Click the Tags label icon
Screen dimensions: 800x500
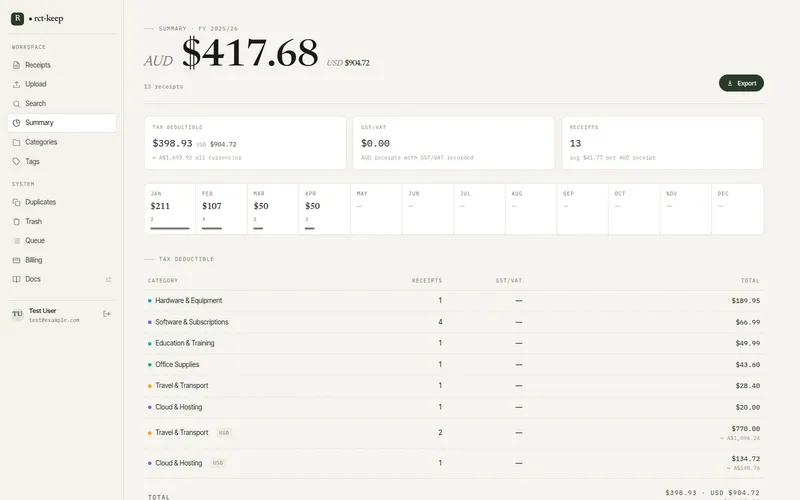pyautogui.click(x=16, y=161)
